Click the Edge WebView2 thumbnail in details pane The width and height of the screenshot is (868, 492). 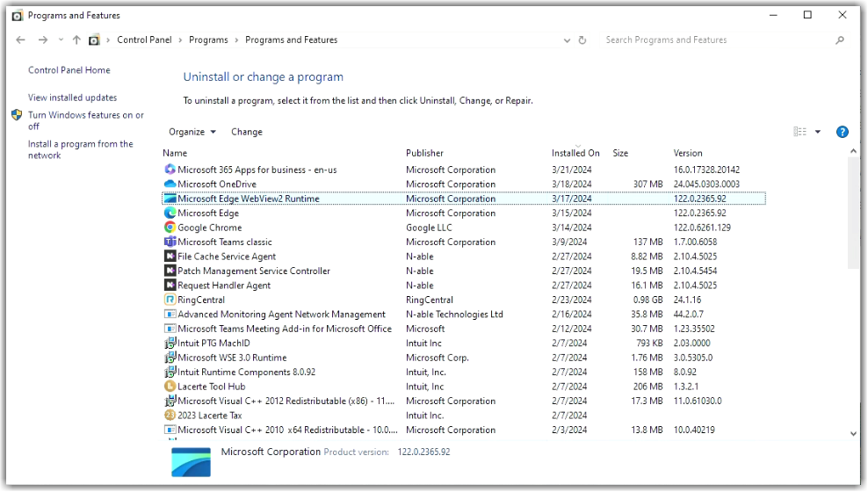[191, 461]
